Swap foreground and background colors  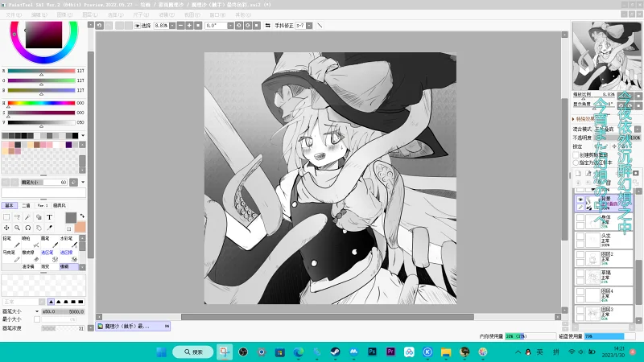pyautogui.click(x=82, y=216)
